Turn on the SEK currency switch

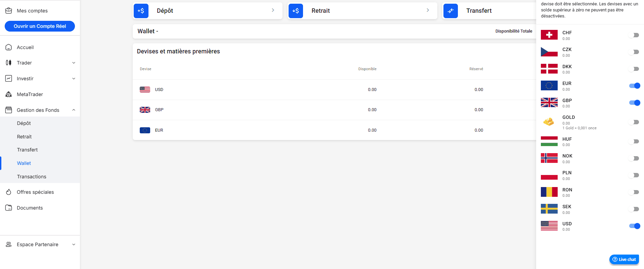click(x=634, y=209)
